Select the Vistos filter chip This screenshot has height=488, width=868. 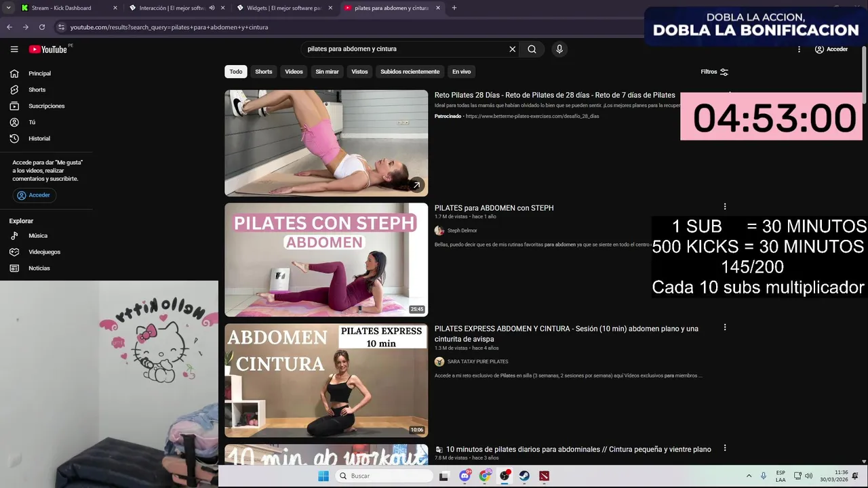[x=359, y=72]
